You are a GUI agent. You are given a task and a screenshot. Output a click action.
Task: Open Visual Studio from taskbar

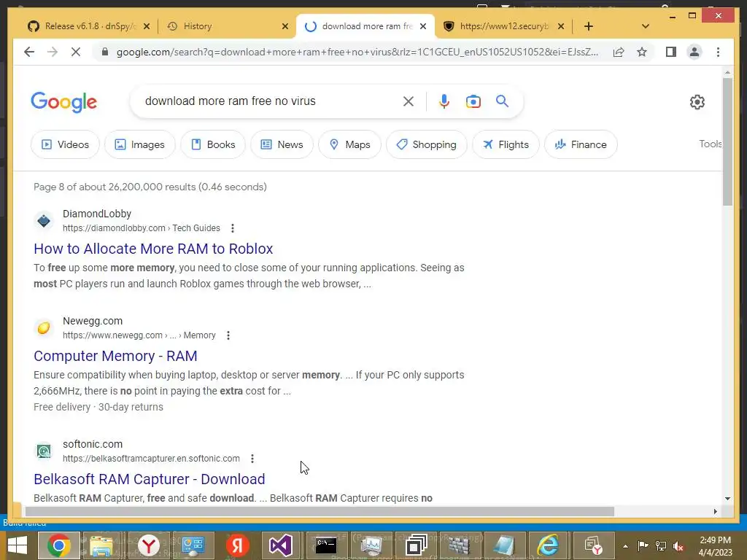tap(281, 545)
